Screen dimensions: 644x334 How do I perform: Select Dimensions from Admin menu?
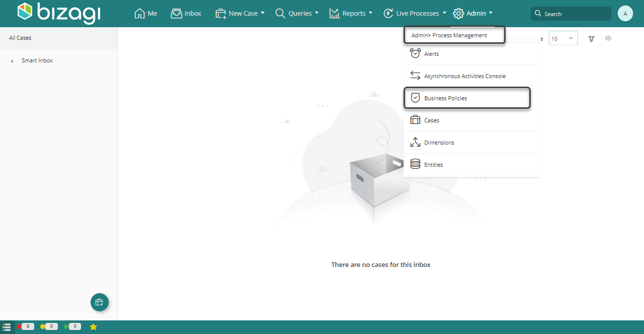point(472,143)
